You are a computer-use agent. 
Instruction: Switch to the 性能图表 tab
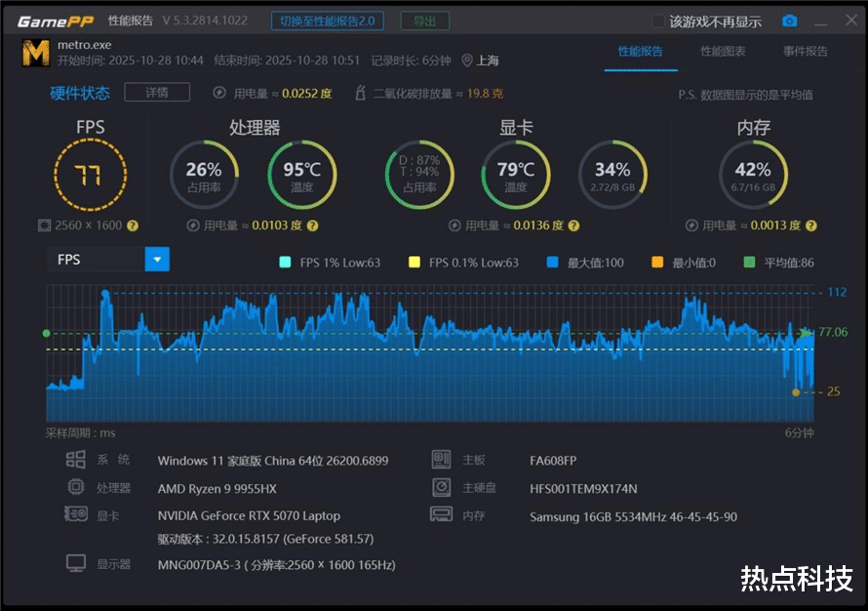723,52
